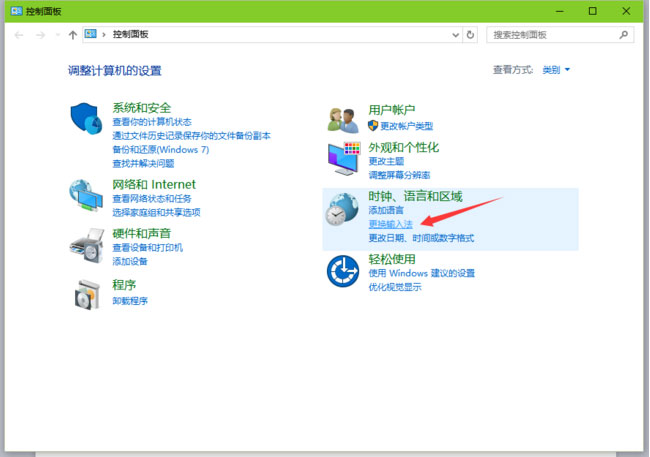Open the Ease of Access icon

[343, 271]
